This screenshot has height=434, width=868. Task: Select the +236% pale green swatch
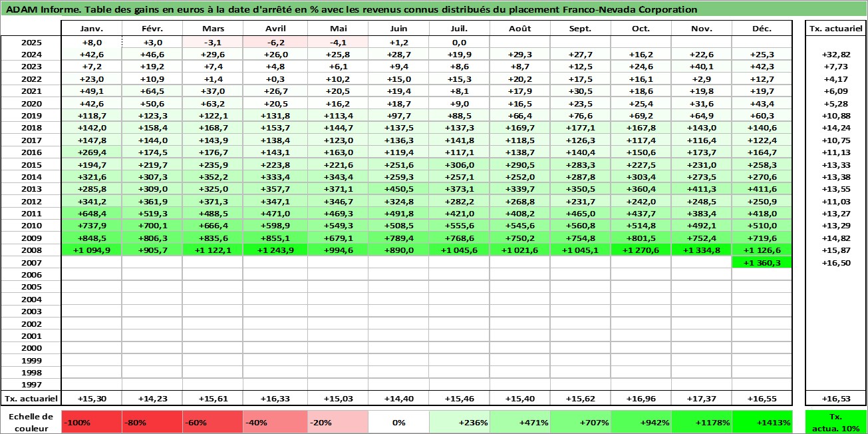click(x=459, y=421)
